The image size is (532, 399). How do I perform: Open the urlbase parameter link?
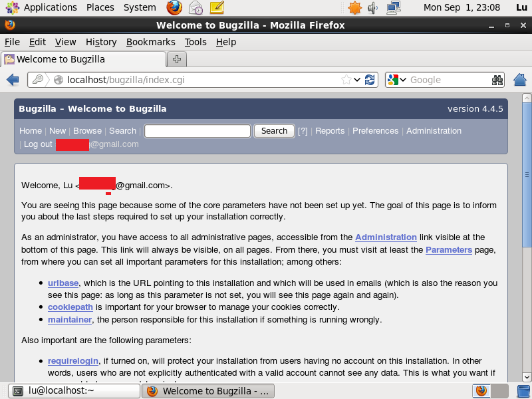tap(63, 283)
